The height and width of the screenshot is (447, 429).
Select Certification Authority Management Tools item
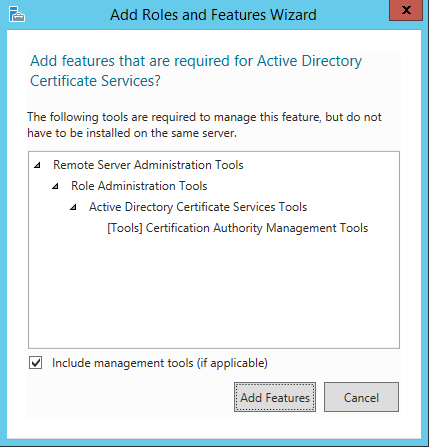click(237, 228)
